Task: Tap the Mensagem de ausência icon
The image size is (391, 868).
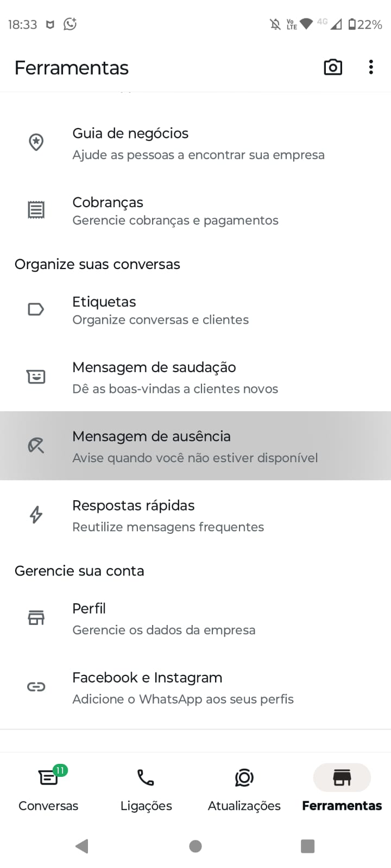Action: point(36,445)
